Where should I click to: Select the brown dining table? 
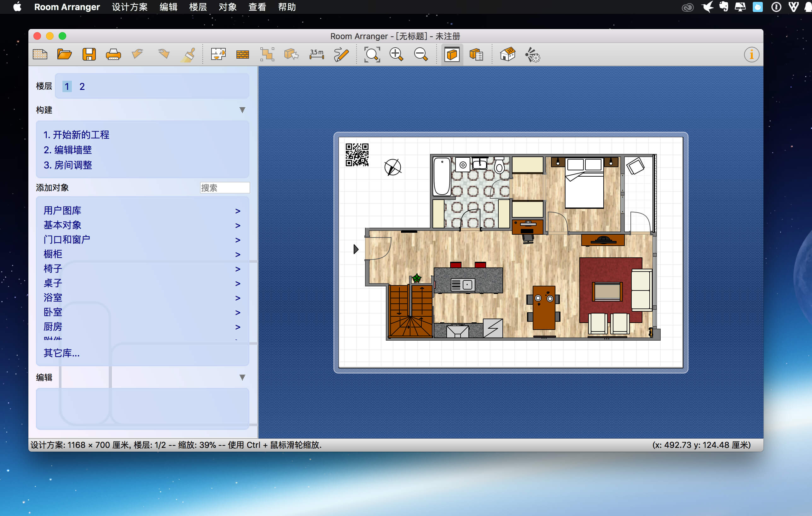543,308
